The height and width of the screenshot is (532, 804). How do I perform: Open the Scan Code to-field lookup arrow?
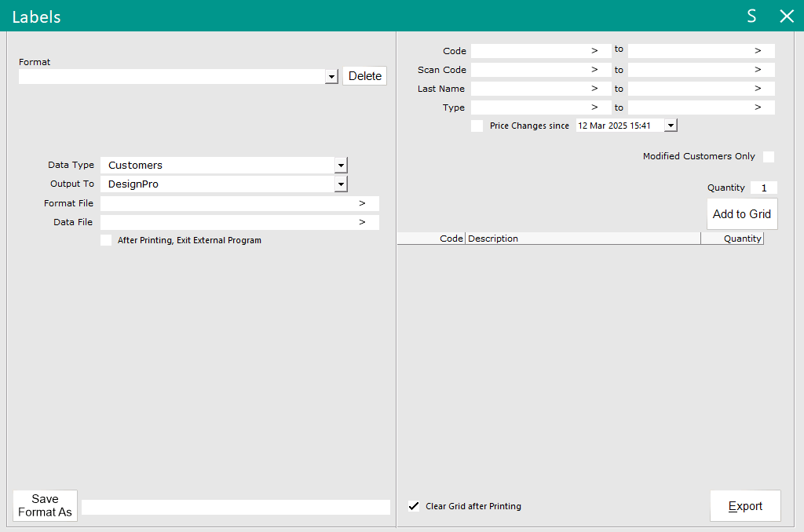[x=758, y=70]
